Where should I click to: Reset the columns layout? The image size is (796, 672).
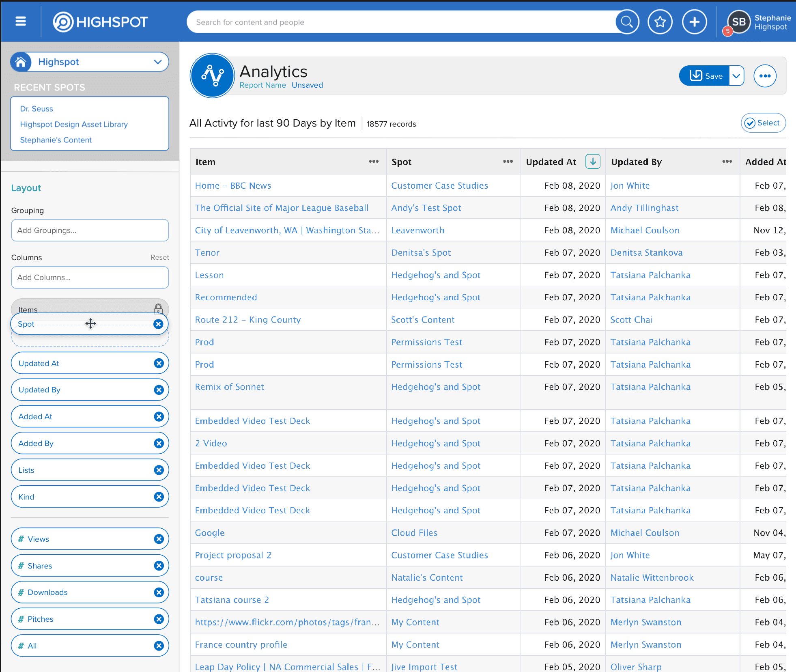(x=160, y=257)
